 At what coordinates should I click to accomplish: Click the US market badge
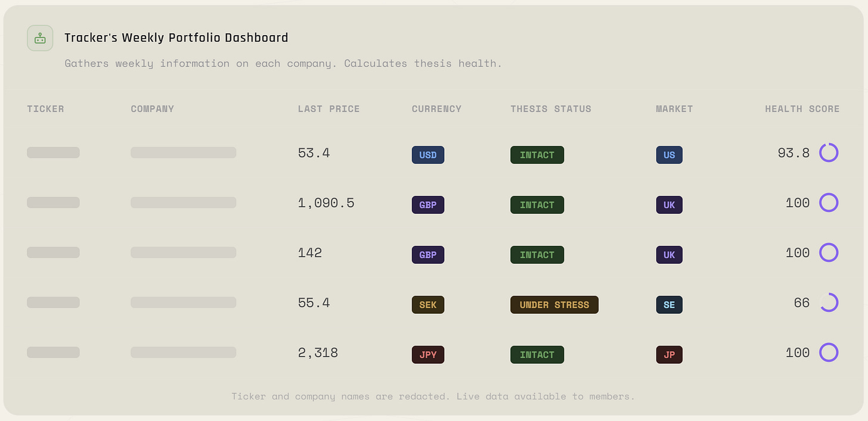pos(669,155)
